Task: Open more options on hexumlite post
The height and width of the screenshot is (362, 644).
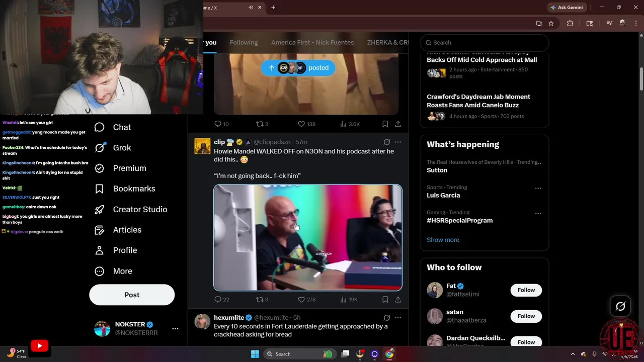Action: click(398, 317)
